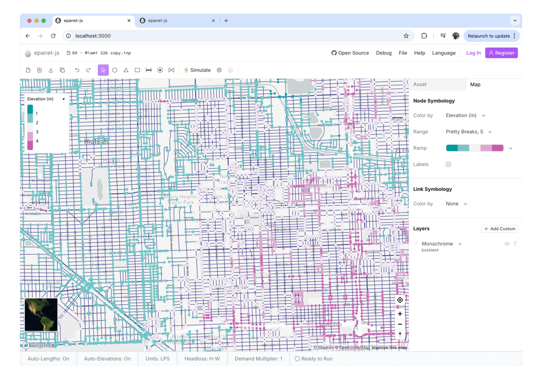Go back in browser history

tap(28, 36)
